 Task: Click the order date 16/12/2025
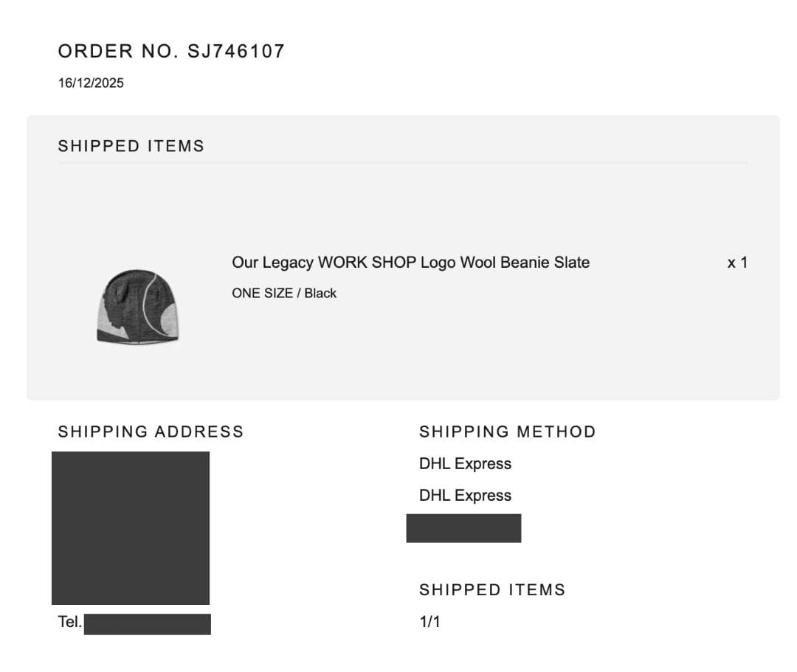(x=91, y=83)
